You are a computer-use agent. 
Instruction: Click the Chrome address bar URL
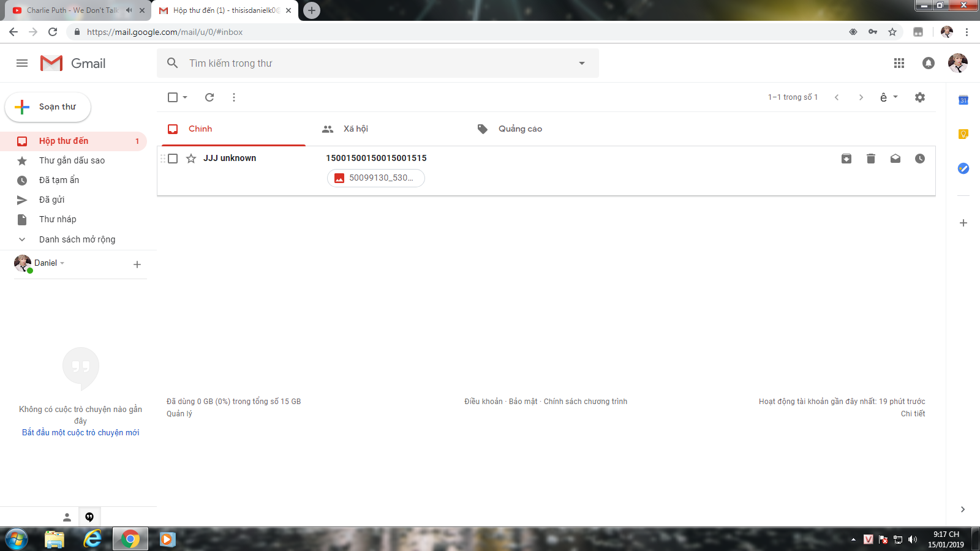pyautogui.click(x=165, y=32)
